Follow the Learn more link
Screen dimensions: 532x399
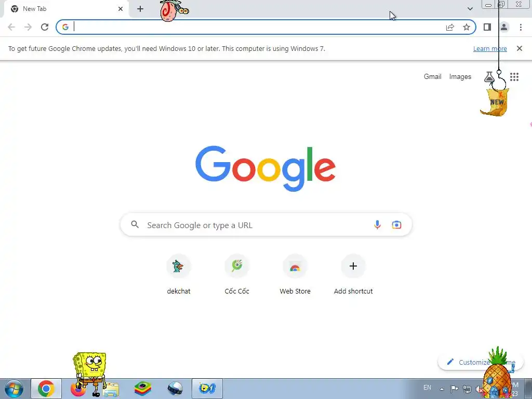[490, 48]
